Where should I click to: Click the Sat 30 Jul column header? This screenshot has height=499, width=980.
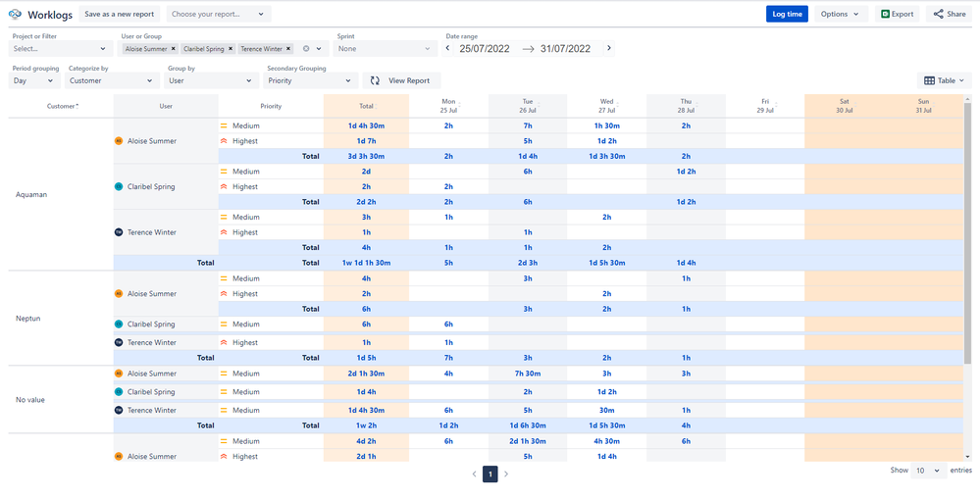pos(844,106)
